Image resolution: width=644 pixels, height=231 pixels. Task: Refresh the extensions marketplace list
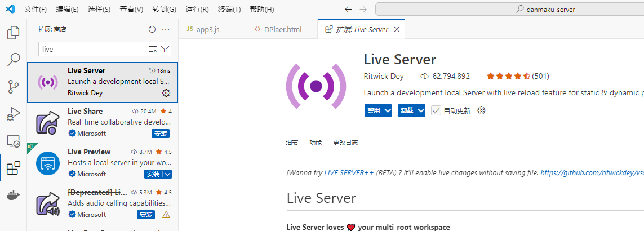click(x=152, y=29)
